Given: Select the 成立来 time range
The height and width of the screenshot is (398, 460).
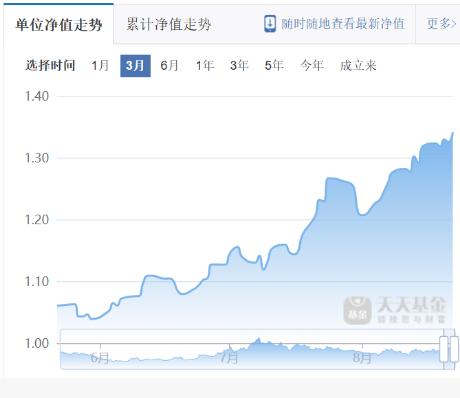Looking at the screenshot, I should click(x=358, y=65).
